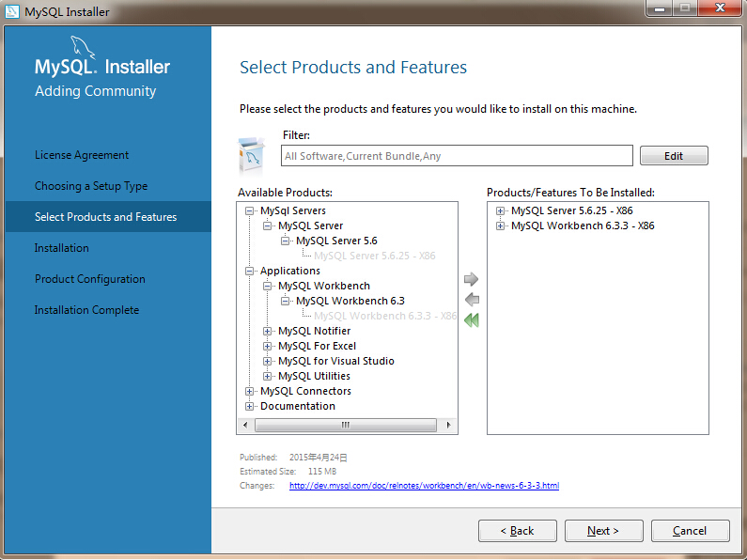This screenshot has width=747, height=560.
Task: Collapse the MySql Servers tree node
Action: (x=249, y=211)
